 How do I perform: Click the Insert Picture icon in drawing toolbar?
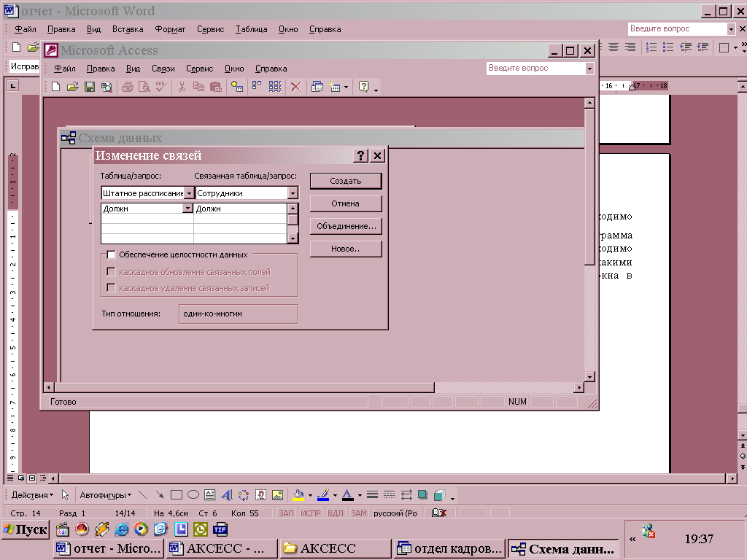pyautogui.click(x=277, y=495)
